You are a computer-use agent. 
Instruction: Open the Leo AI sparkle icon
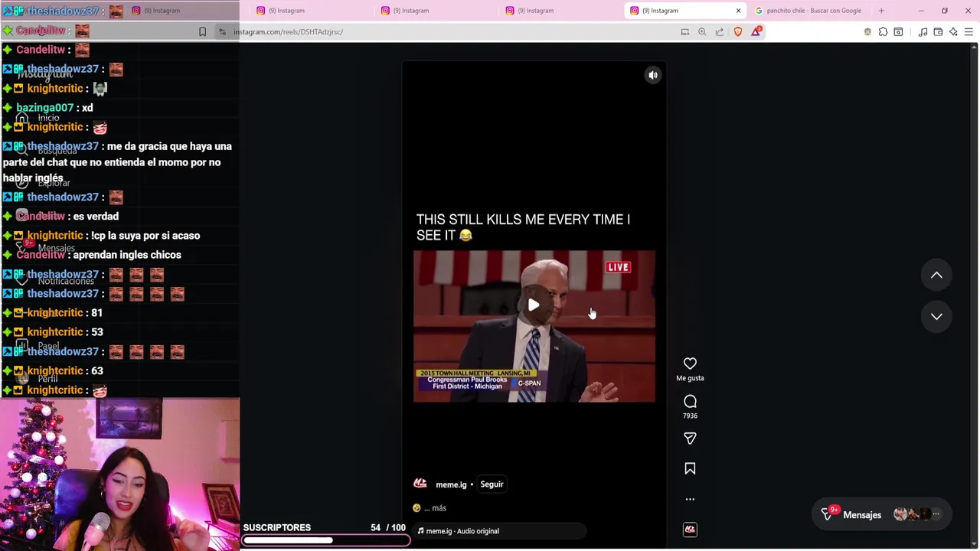[953, 31]
